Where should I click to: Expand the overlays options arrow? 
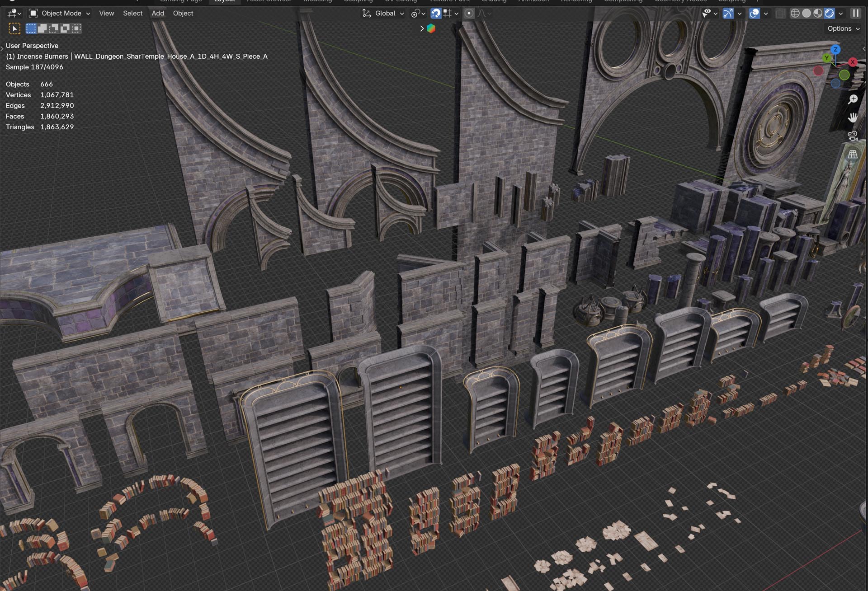click(766, 14)
